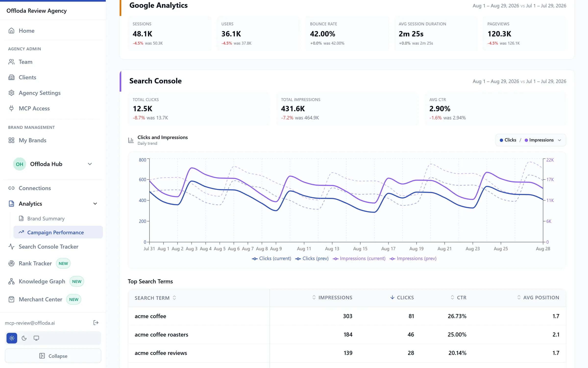Click the Collapse sidebar button
This screenshot has height=368, width=588.
pyautogui.click(x=53, y=356)
